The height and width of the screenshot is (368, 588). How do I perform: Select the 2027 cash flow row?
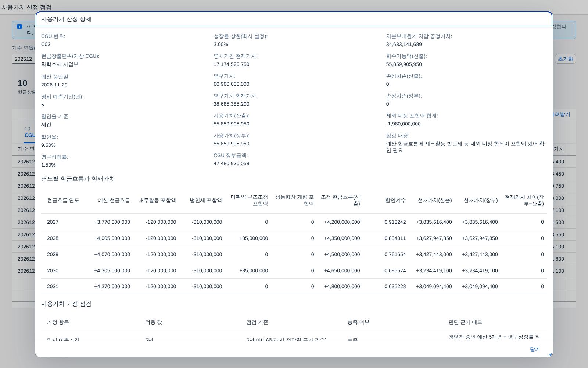[294, 222]
